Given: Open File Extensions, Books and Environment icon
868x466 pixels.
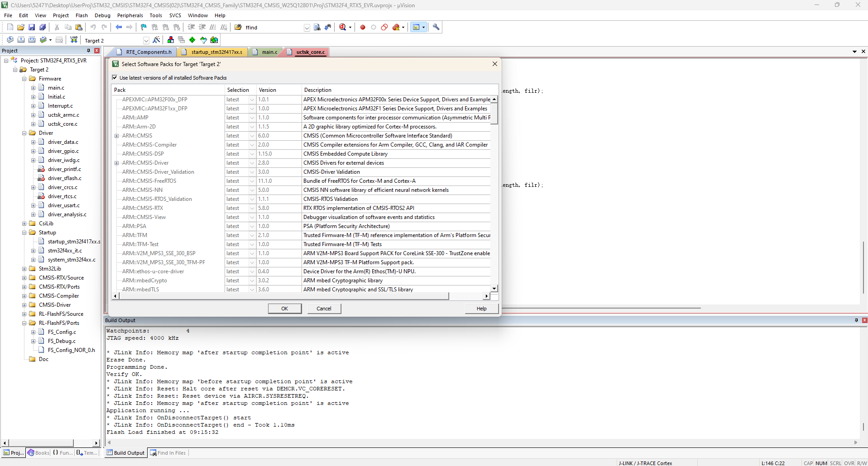Looking at the screenshot, I should pyautogui.click(x=171, y=40).
